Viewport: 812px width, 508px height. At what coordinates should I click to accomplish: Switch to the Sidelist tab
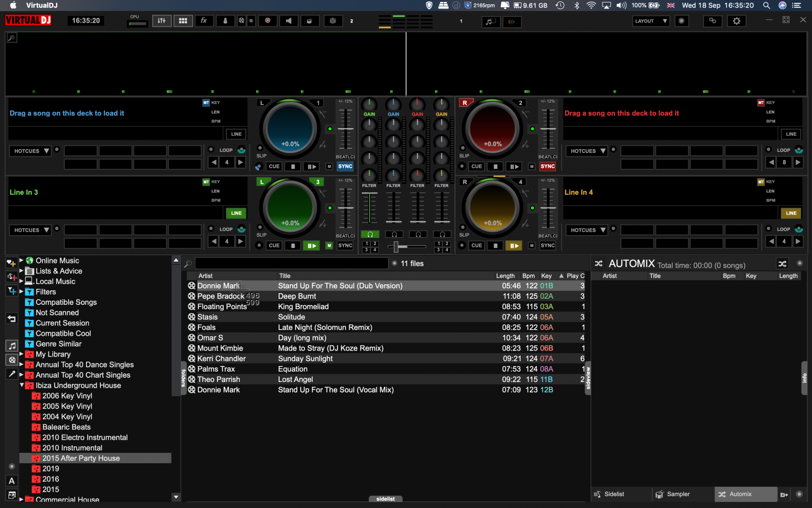(x=621, y=494)
